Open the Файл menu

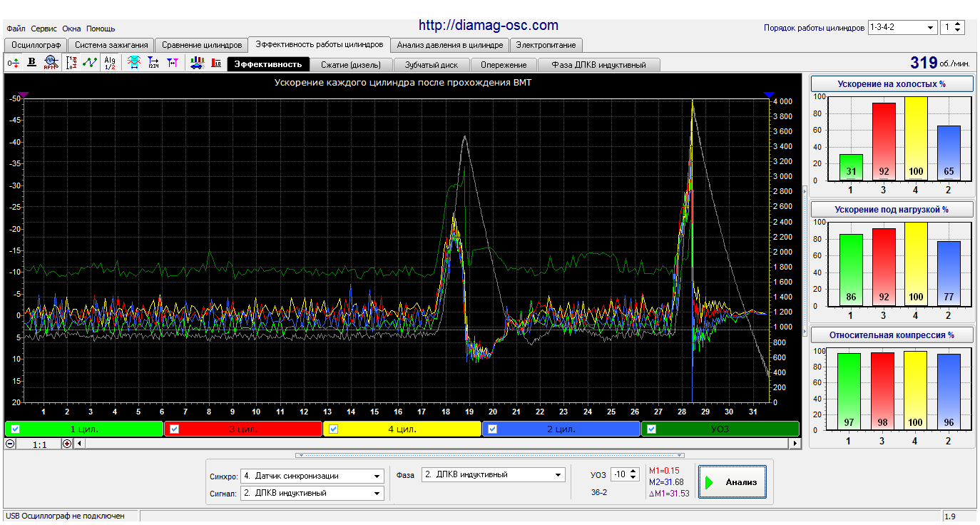16,29
